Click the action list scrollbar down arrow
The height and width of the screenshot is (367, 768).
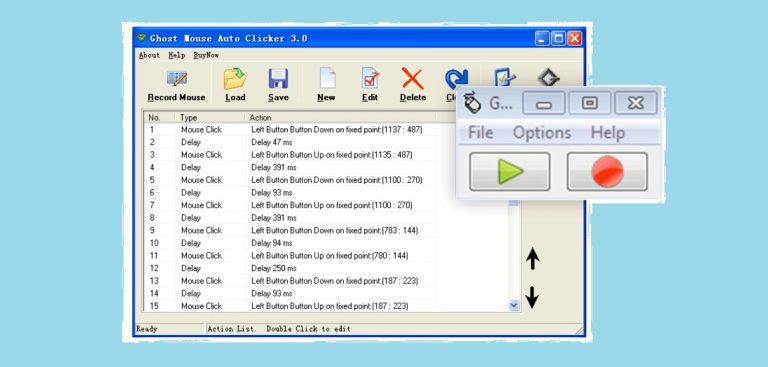click(x=514, y=305)
